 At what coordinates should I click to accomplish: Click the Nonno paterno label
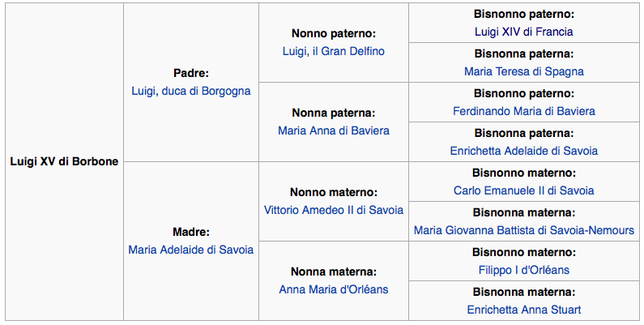pyautogui.click(x=333, y=34)
